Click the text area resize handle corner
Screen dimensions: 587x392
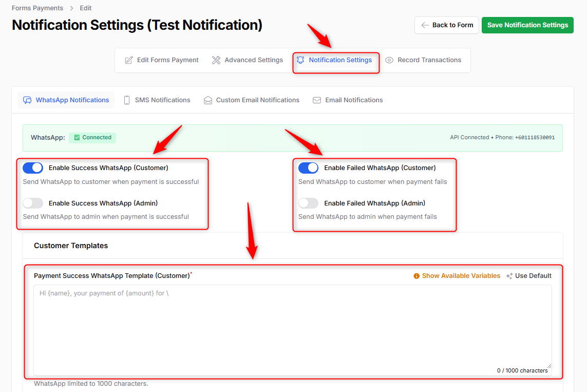click(x=549, y=366)
